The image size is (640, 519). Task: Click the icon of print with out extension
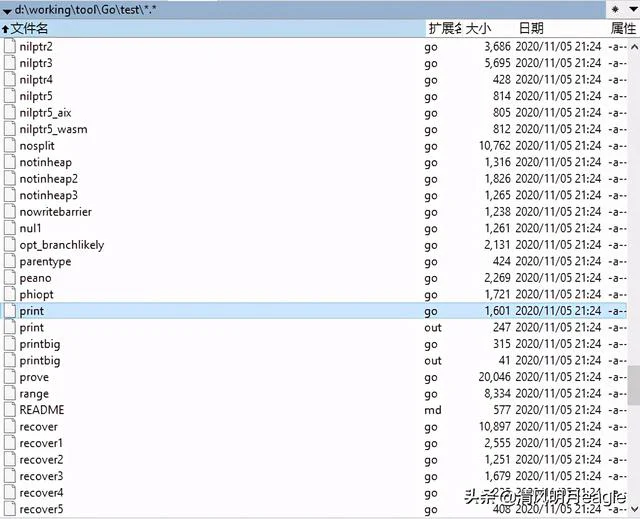pyautogui.click(x=10, y=327)
